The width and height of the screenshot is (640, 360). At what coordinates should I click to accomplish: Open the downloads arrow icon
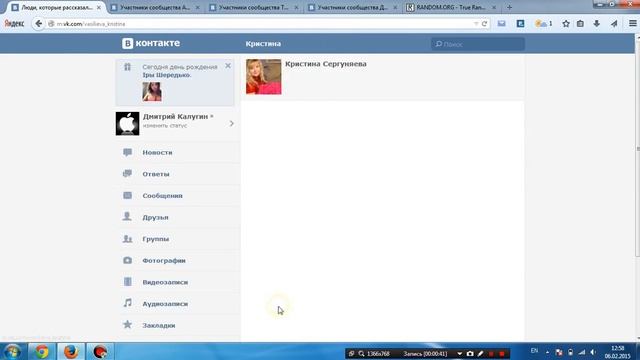point(597,24)
